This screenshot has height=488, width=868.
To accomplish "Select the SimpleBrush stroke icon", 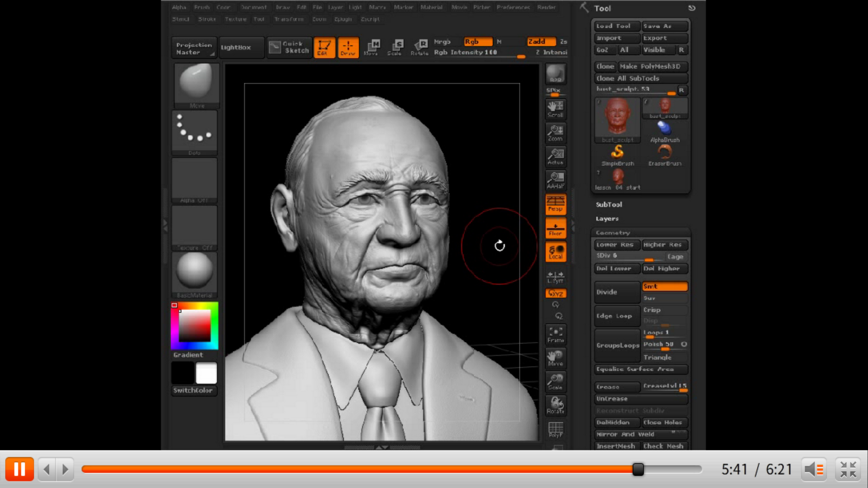I will [617, 153].
